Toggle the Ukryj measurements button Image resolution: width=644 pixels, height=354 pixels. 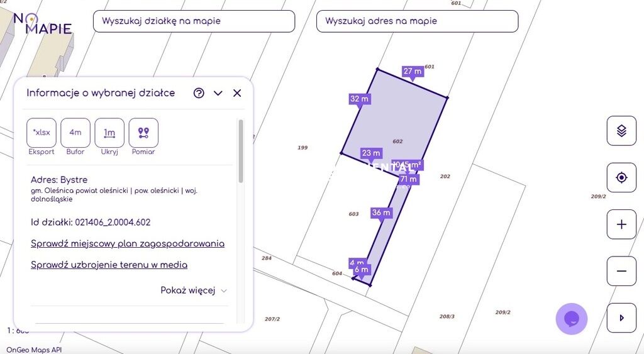(x=109, y=133)
